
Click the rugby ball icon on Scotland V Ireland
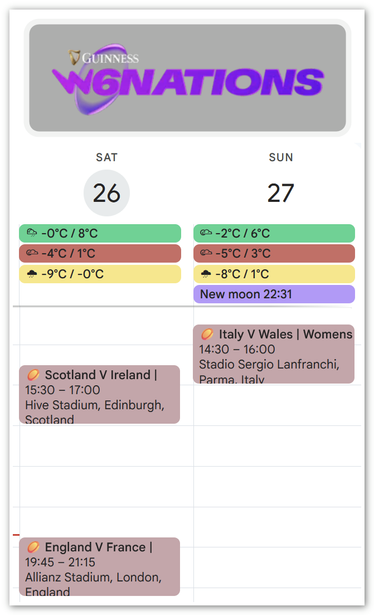click(x=33, y=375)
